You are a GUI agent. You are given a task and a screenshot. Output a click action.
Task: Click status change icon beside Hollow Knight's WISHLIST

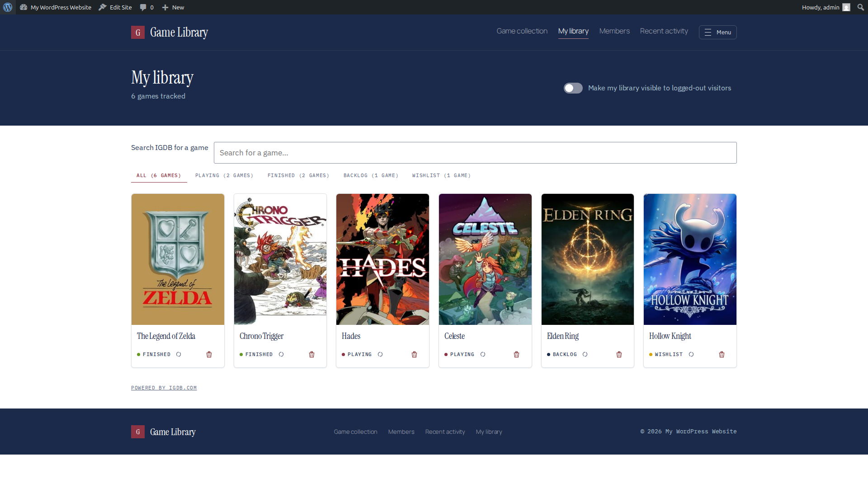[x=691, y=354]
